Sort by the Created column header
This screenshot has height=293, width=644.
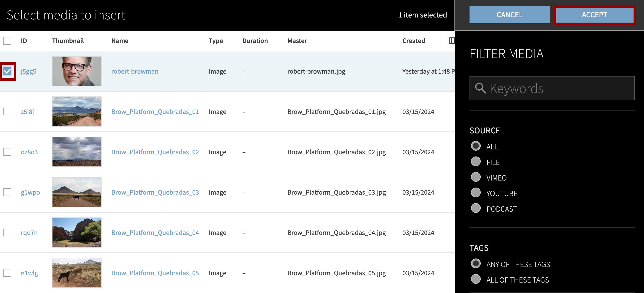click(414, 41)
